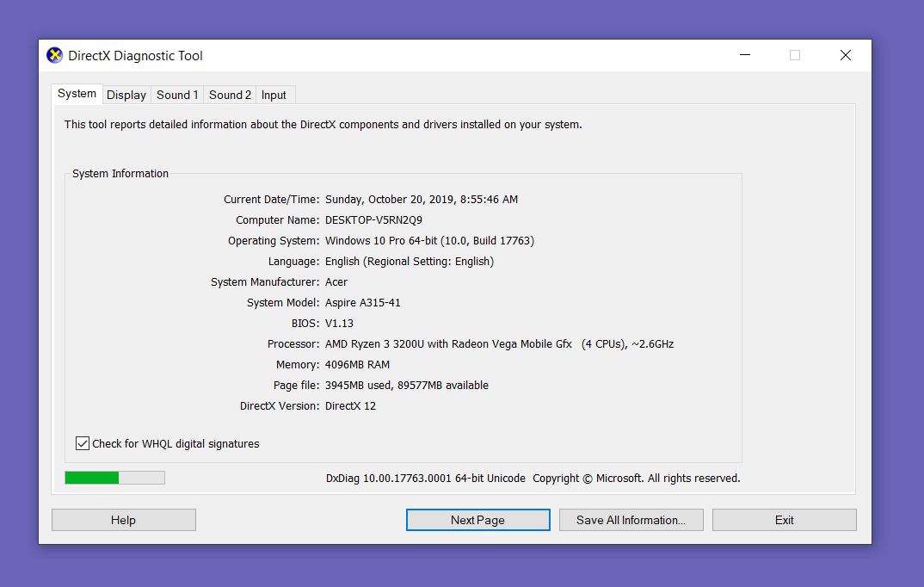Click the Operating System label

274,240
